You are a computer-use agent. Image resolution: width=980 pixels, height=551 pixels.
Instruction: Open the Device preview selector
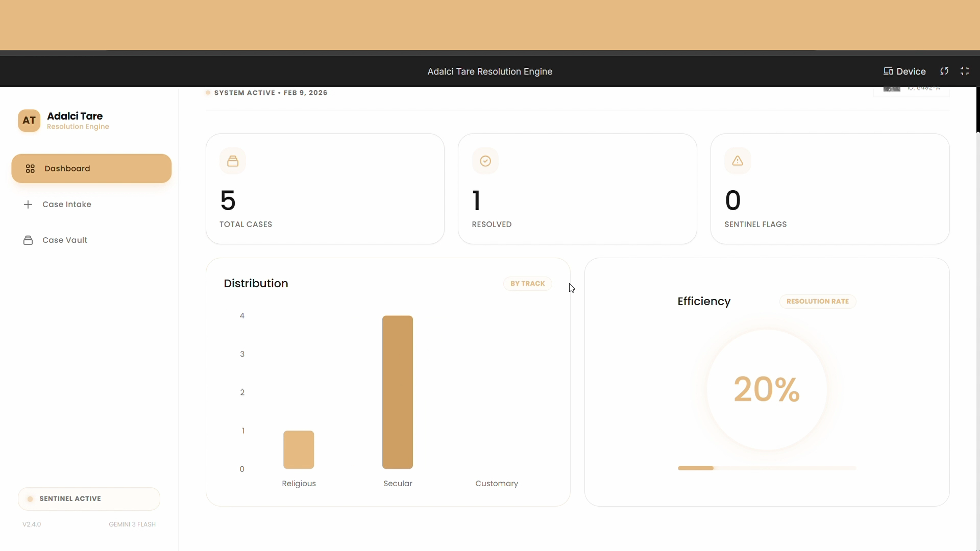click(x=904, y=71)
